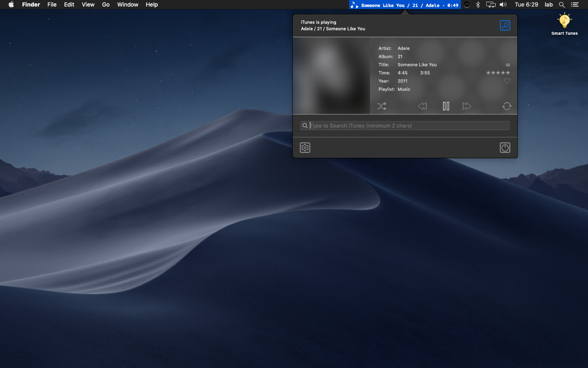Open the Apple menu

(11, 5)
